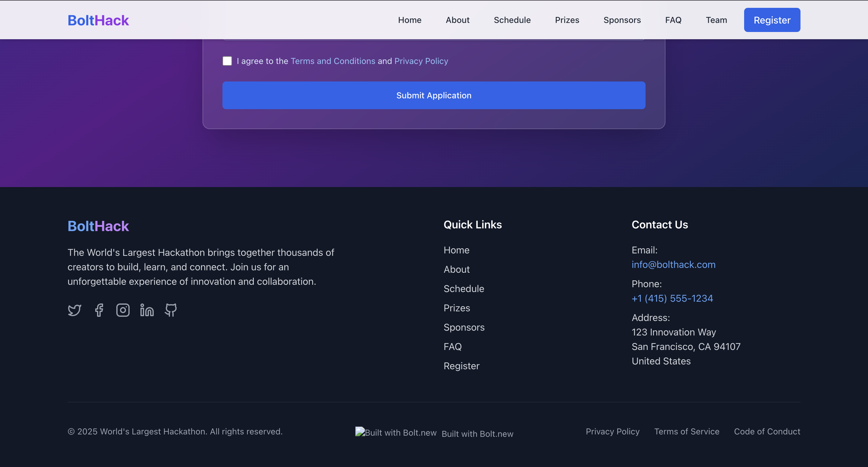Click the broken Built with Bolt.new image
Viewport: 868px width, 467px height.
point(396,432)
